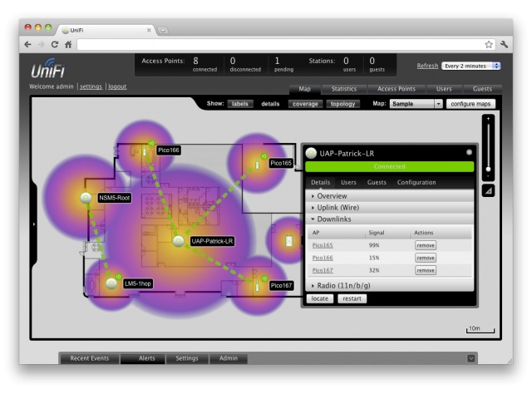This screenshot has height=399, width=532.
Task: Toggle the coverage display option
Action: 305,104
